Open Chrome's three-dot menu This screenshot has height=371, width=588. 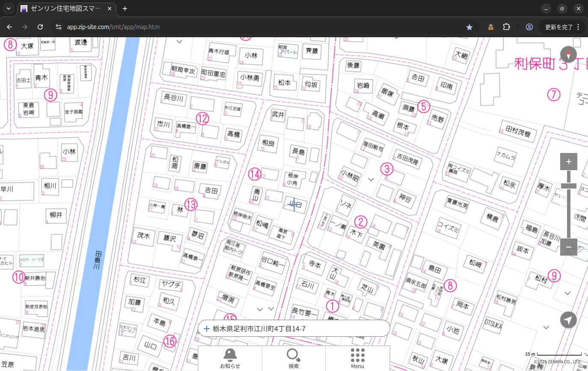click(x=578, y=27)
